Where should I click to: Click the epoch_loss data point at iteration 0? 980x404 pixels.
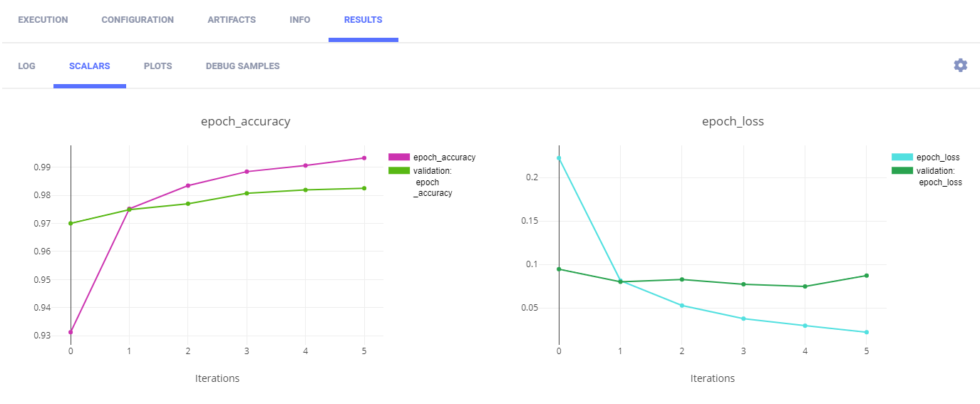tap(559, 158)
